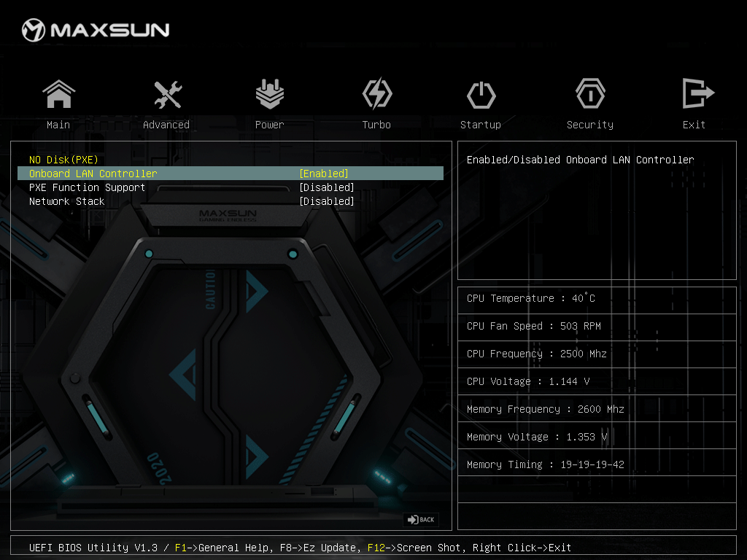Switch to the Exit tab label
Screen dimensions: 747x560
pos(694,125)
